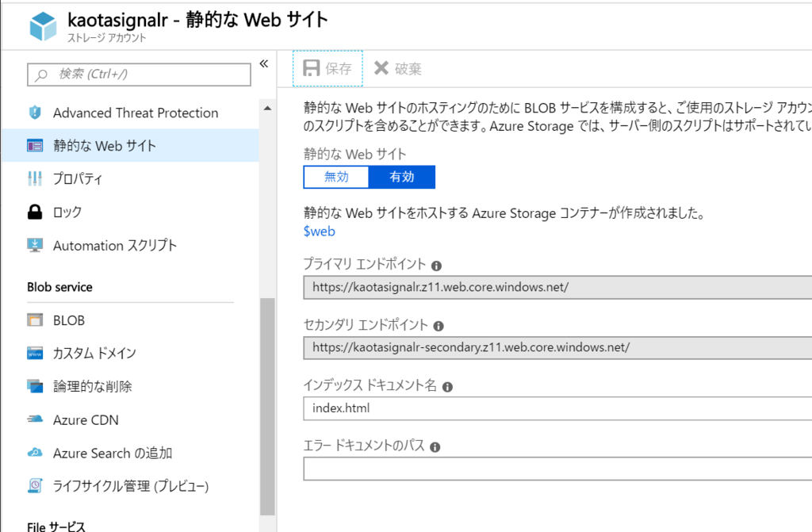Open ライフサイクル管理 (プレビュー) menu item
Image resolution: width=812 pixels, height=532 pixels.
131,486
